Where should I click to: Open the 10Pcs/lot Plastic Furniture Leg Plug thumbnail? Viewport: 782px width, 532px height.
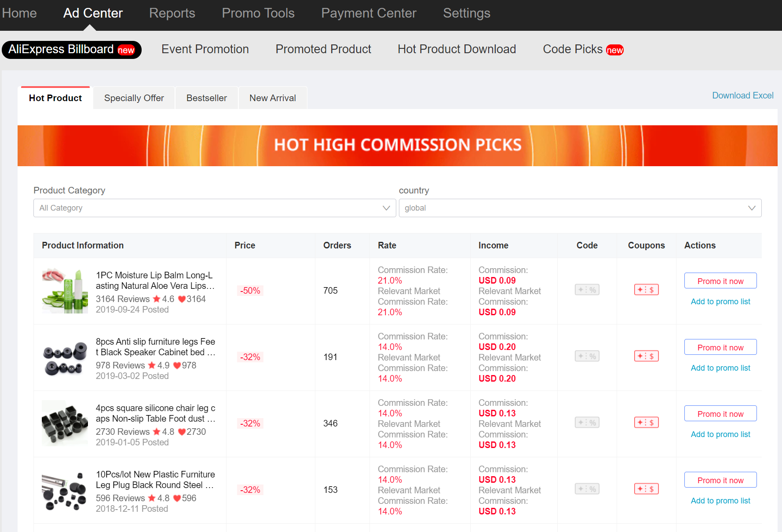pos(65,490)
